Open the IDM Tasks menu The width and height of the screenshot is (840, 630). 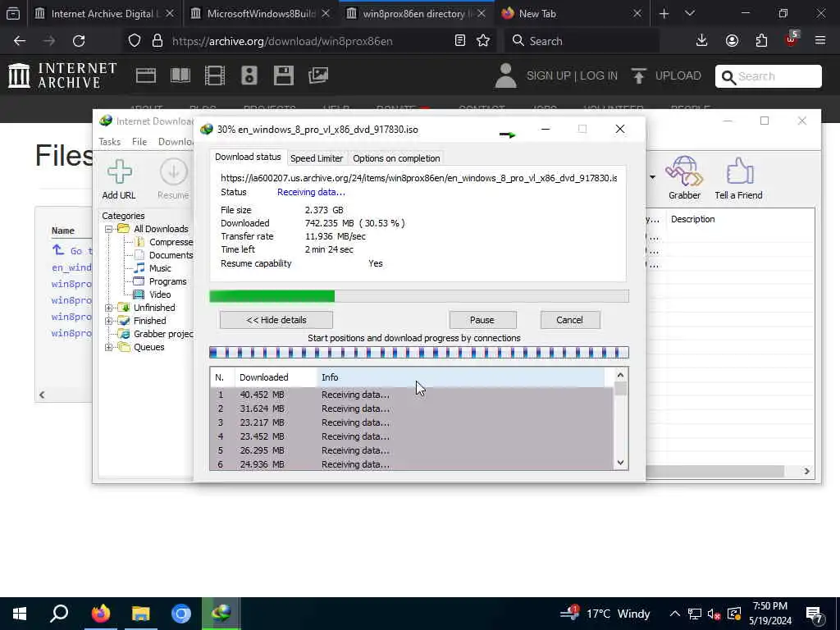[110, 142]
